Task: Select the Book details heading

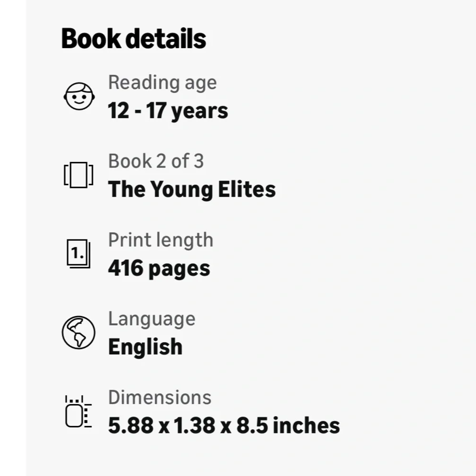Action: [x=134, y=39]
